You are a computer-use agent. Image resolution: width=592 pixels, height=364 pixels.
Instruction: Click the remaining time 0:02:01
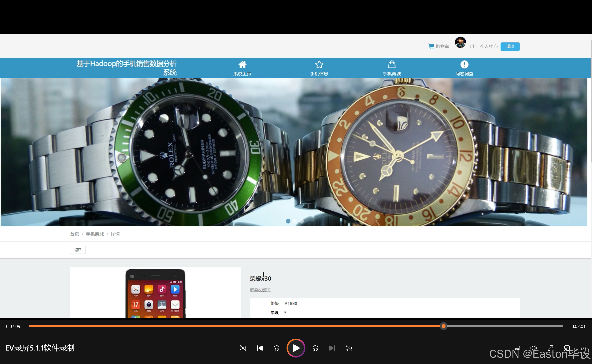[x=578, y=326]
